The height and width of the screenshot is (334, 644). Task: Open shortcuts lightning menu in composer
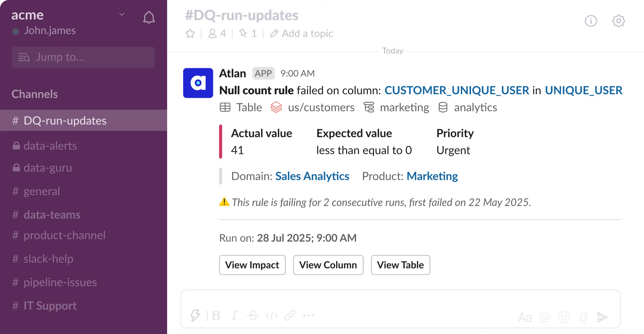pos(195,316)
